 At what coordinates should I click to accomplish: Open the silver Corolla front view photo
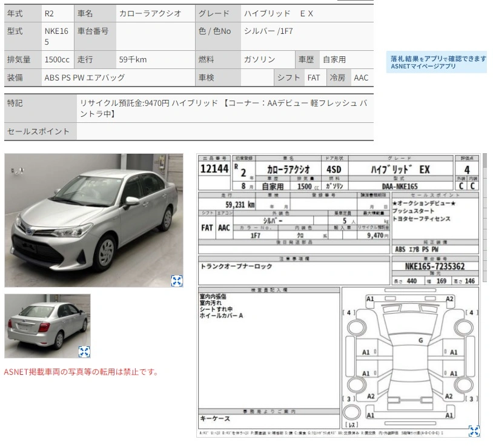tap(94, 220)
